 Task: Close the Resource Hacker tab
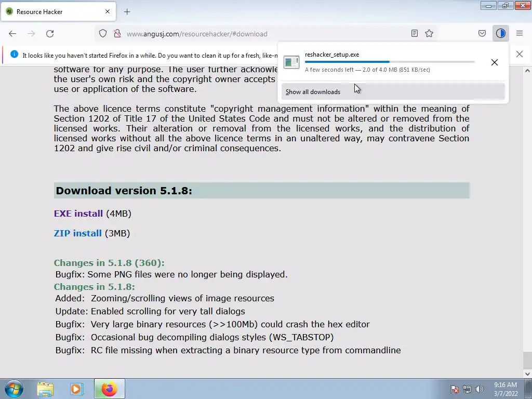click(x=108, y=11)
